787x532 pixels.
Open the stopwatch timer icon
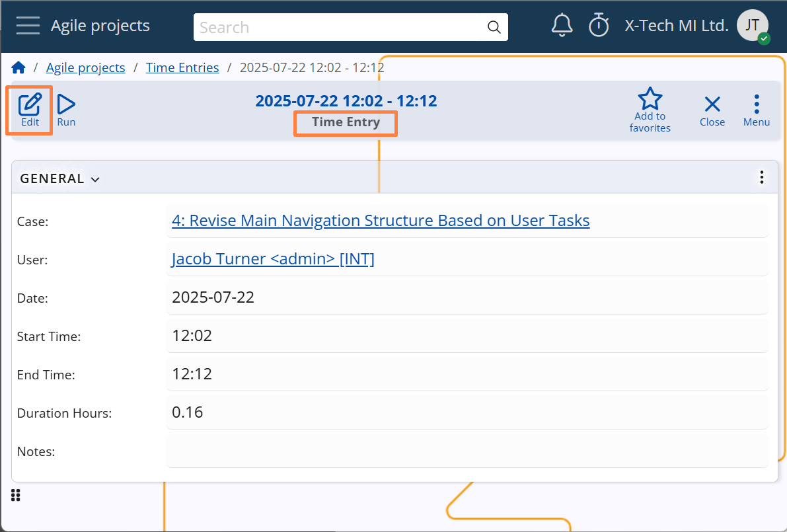coord(599,26)
